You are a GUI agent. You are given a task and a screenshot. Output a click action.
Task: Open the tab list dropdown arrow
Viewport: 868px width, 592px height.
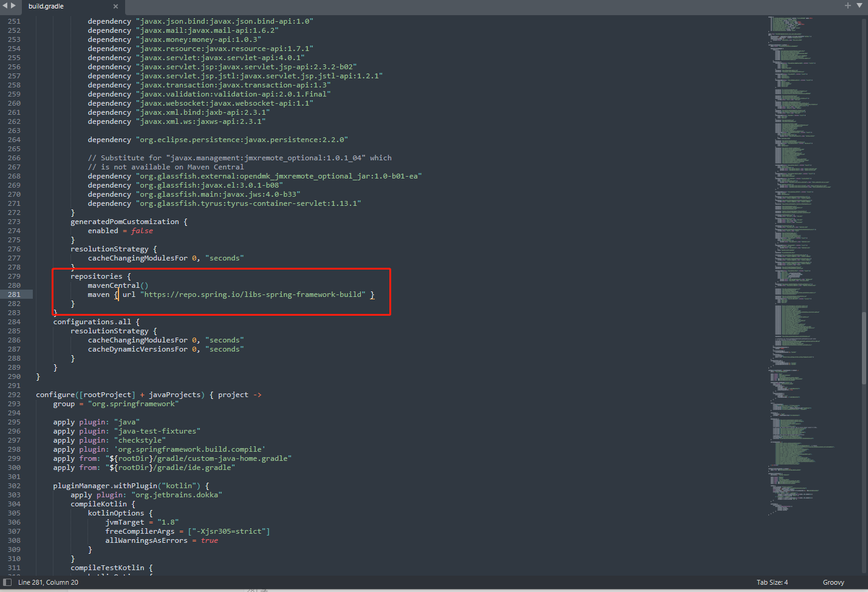[859, 5]
